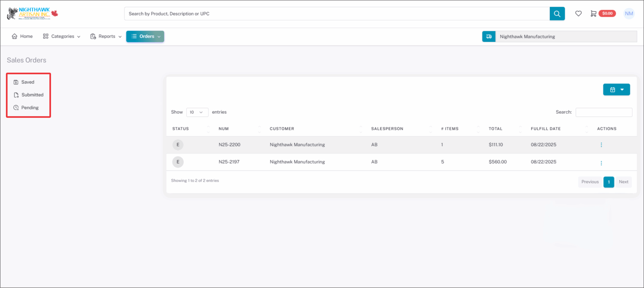Open the Orders menu

[145, 36]
